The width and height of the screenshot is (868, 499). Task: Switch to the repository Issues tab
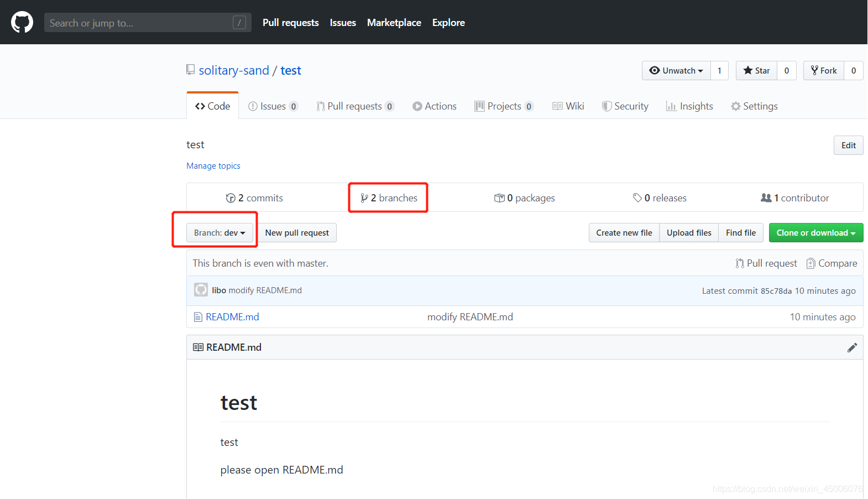[273, 106]
